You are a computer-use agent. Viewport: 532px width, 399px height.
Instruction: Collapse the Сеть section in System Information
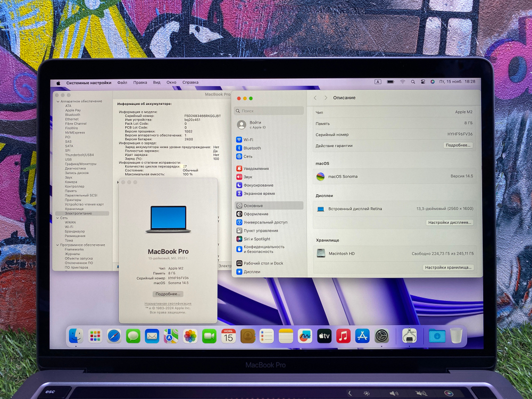(59, 218)
